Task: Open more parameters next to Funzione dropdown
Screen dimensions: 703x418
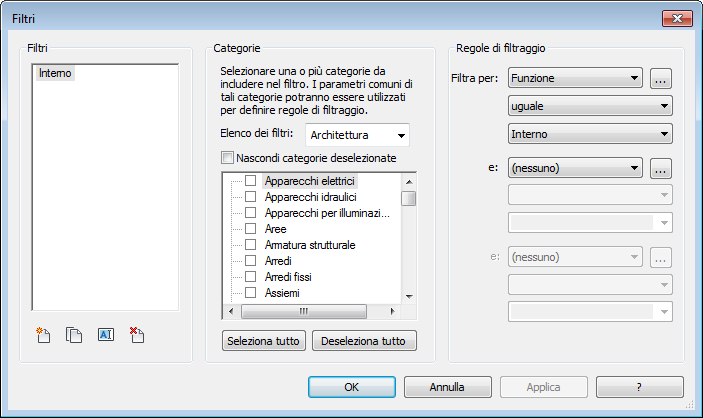Action: click(x=659, y=77)
